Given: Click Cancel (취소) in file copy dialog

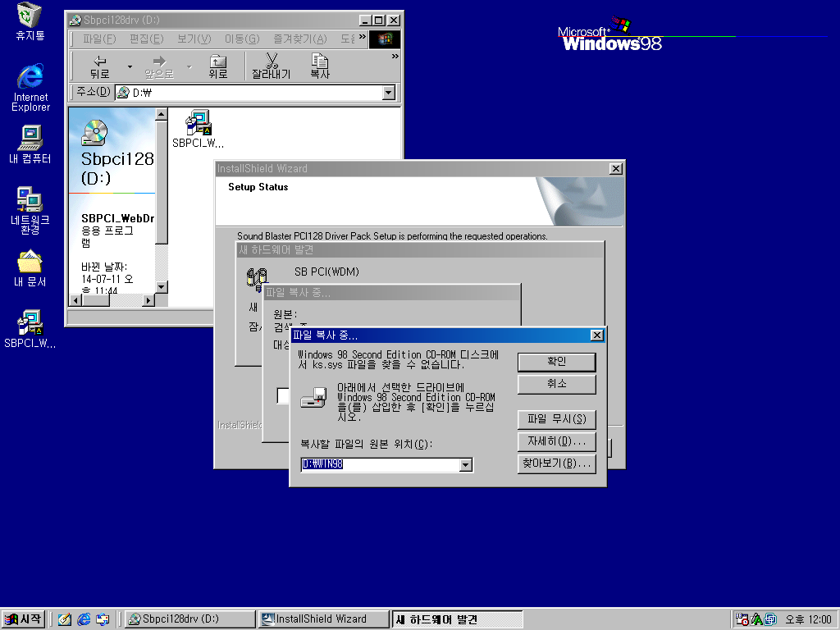Looking at the screenshot, I should point(557,384).
